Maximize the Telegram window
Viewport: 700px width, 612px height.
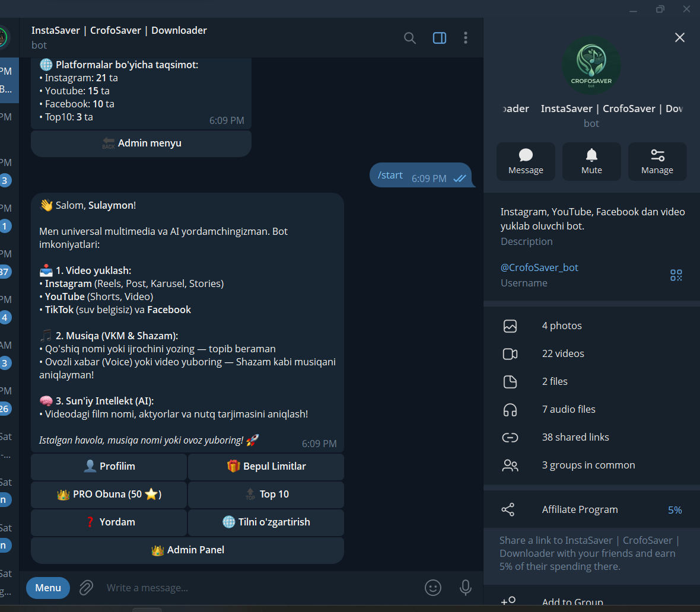pos(660,9)
